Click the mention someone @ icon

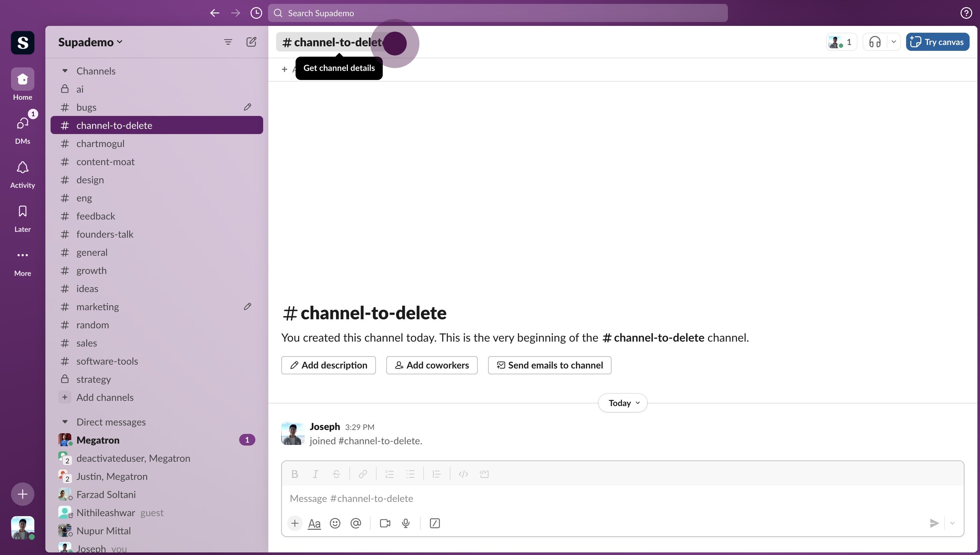pyautogui.click(x=356, y=523)
